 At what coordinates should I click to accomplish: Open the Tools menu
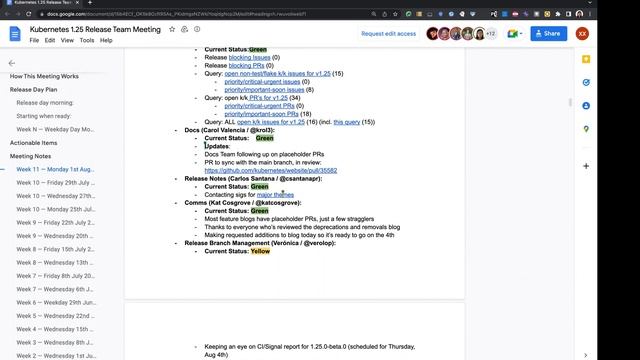coord(87,40)
